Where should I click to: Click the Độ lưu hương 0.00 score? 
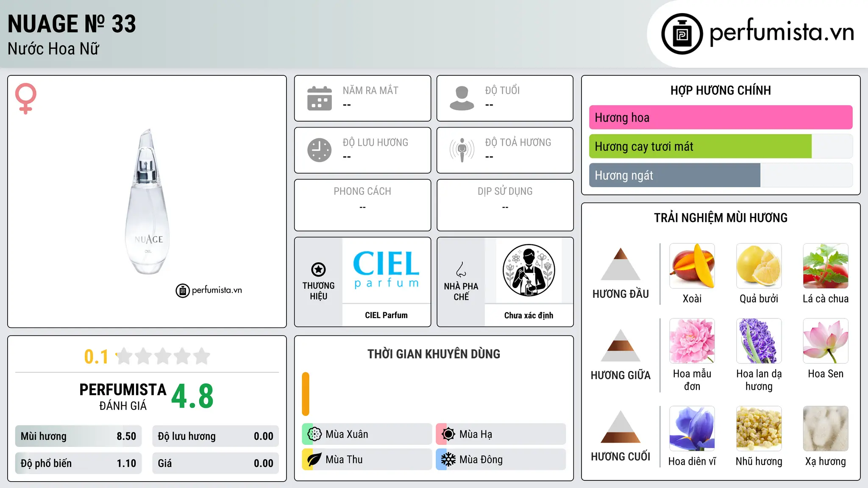pos(215,436)
